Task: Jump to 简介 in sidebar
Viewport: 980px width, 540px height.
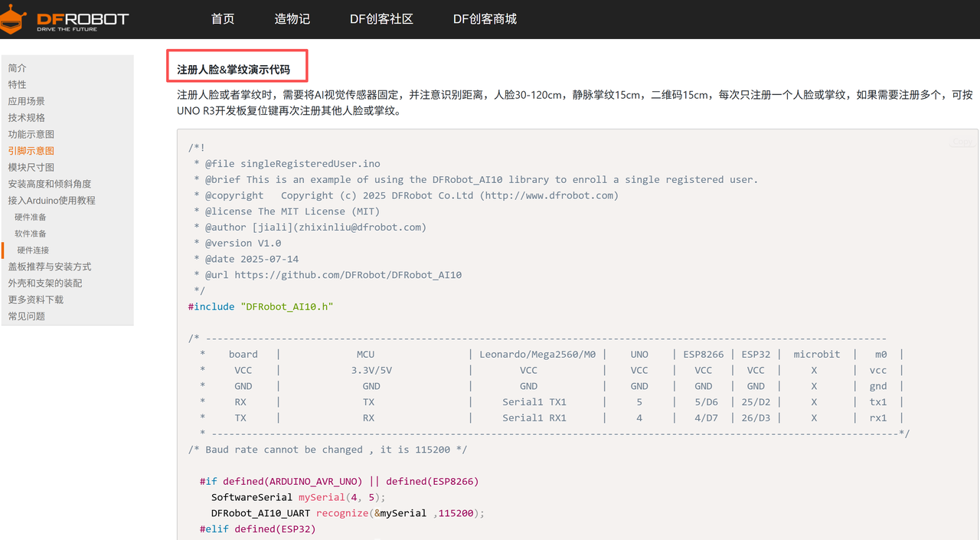Action: [18, 68]
